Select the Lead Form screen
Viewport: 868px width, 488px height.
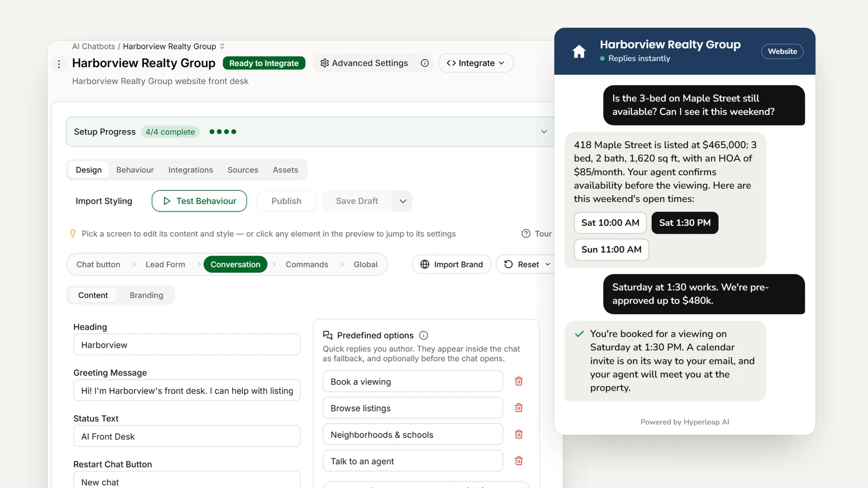point(165,265)
